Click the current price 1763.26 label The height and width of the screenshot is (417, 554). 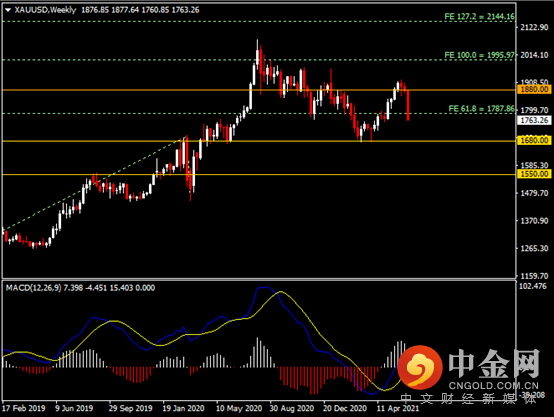534,121
